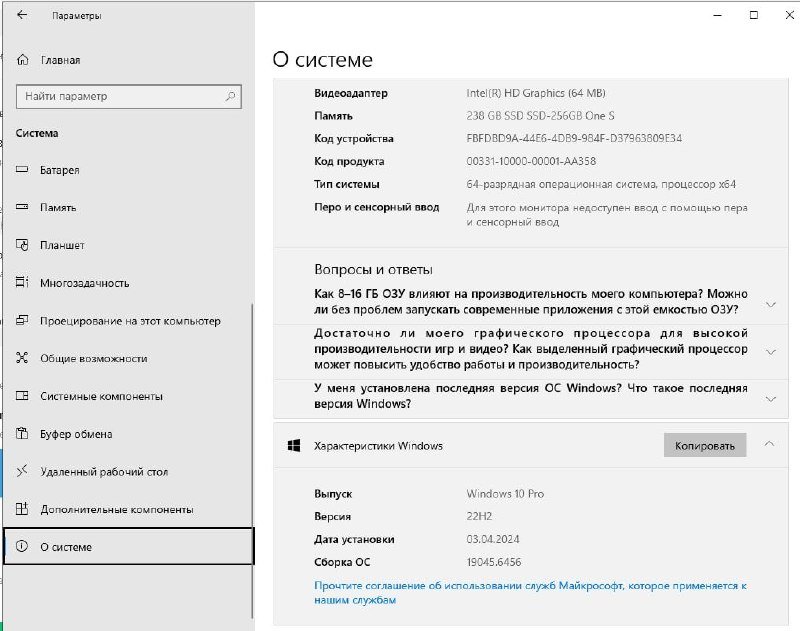Click the back arrow icon

coord(21,15)
